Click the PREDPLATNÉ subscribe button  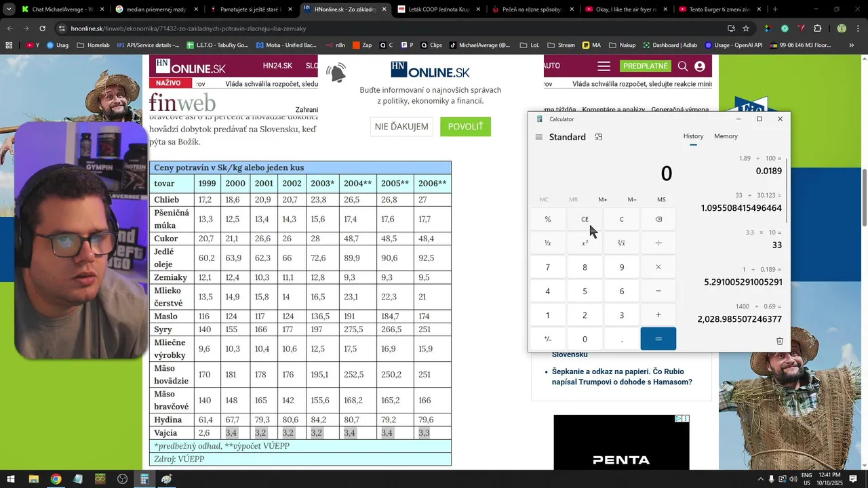(x=646, y=66)
